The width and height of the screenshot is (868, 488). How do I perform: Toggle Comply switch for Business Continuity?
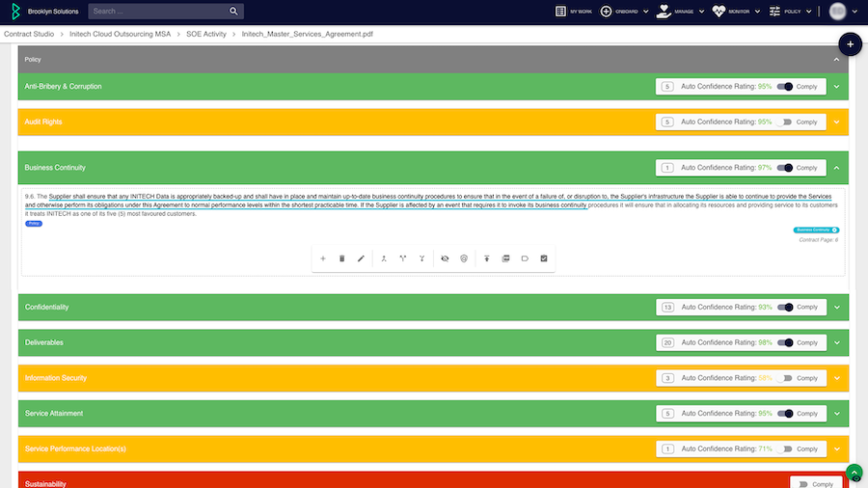click(x=785, y=168)
